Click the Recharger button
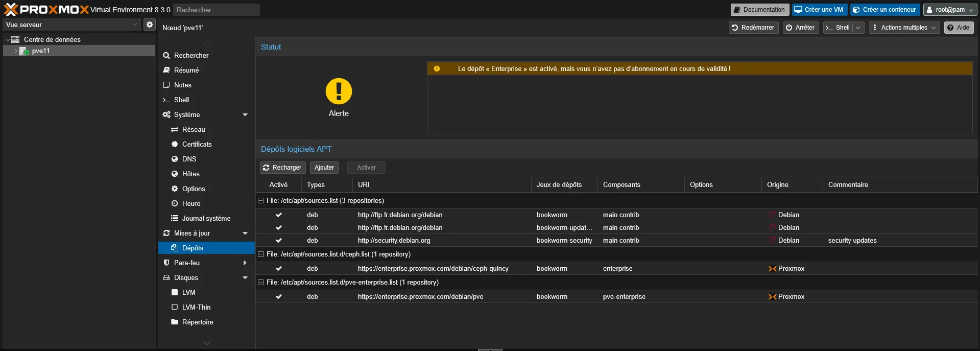Screen dimensions: 980x351 click(x=282, y=168)
